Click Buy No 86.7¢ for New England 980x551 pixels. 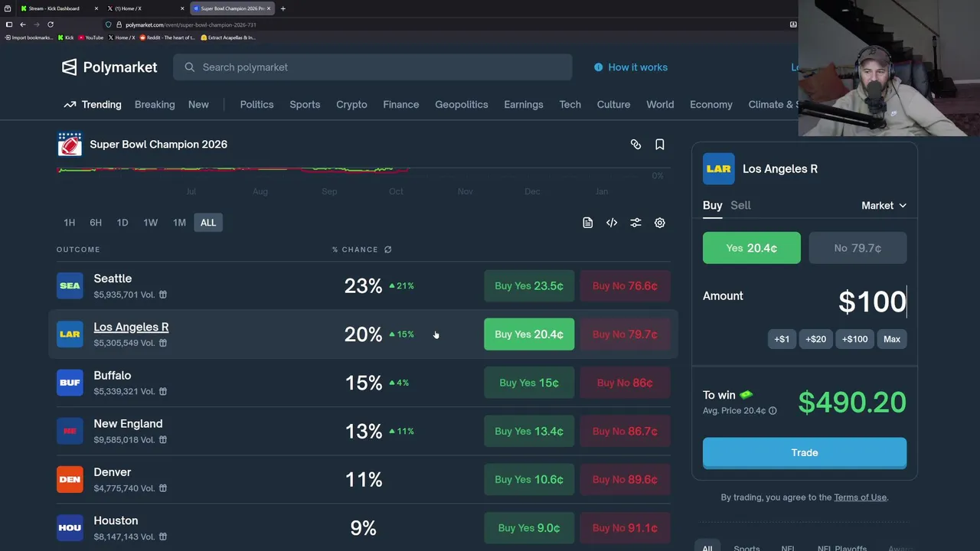pos(625,431)
